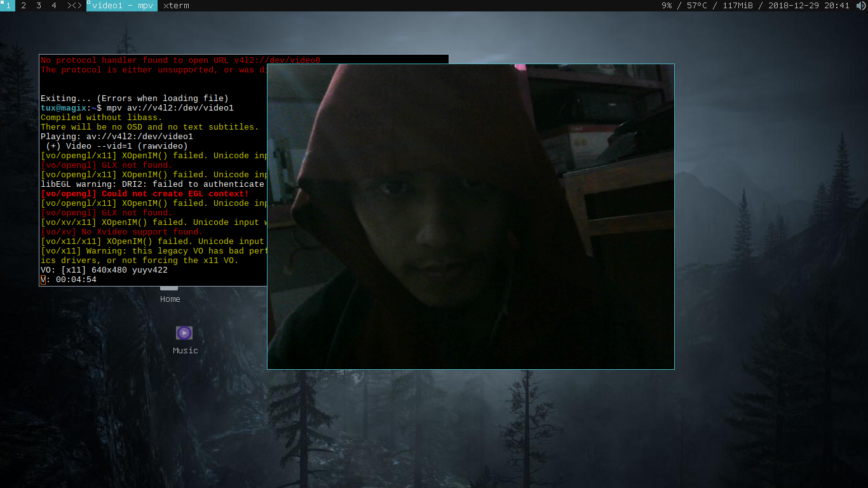Click the 'ics drivers, or not forcing the x11 VO.' line
868x488 pixels.
[140, 261]
